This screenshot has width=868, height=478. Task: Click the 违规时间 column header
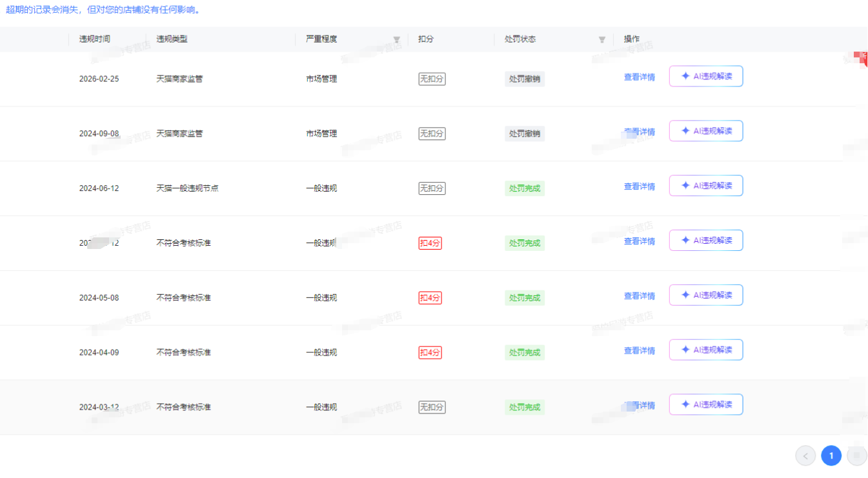click(95, 39)
